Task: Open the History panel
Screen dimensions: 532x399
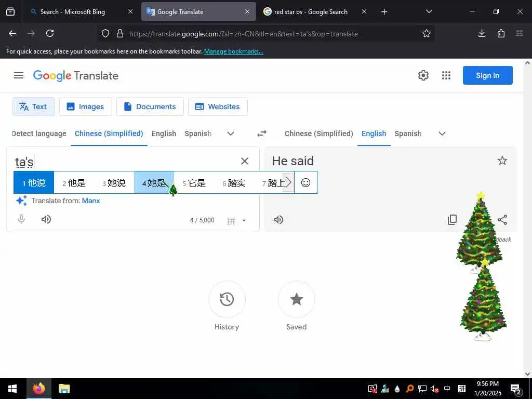Action: point(227,299)
